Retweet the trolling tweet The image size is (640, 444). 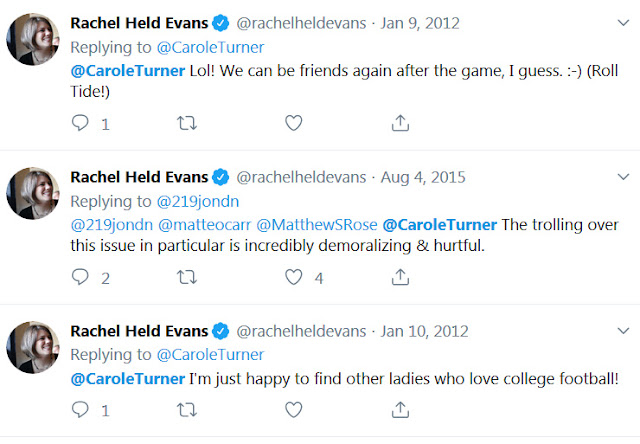pyautogui.click(x=186, y=278)
